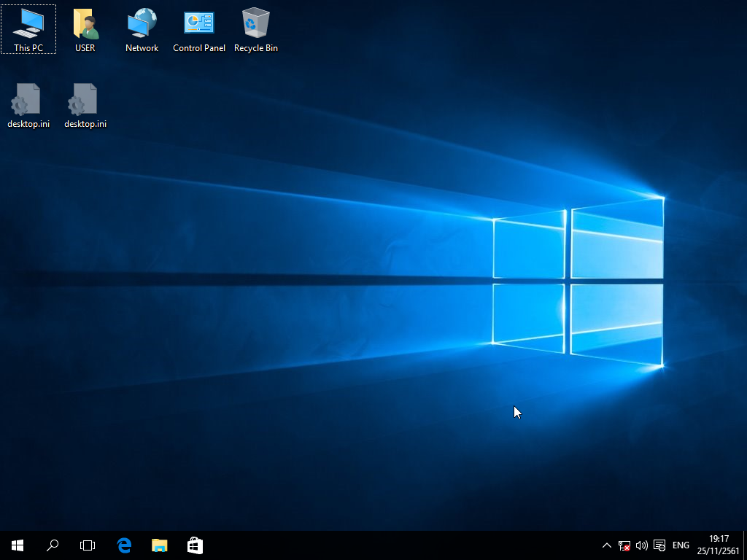Launch the Microsoft Store taskbar icon

(x=195, y=545)
